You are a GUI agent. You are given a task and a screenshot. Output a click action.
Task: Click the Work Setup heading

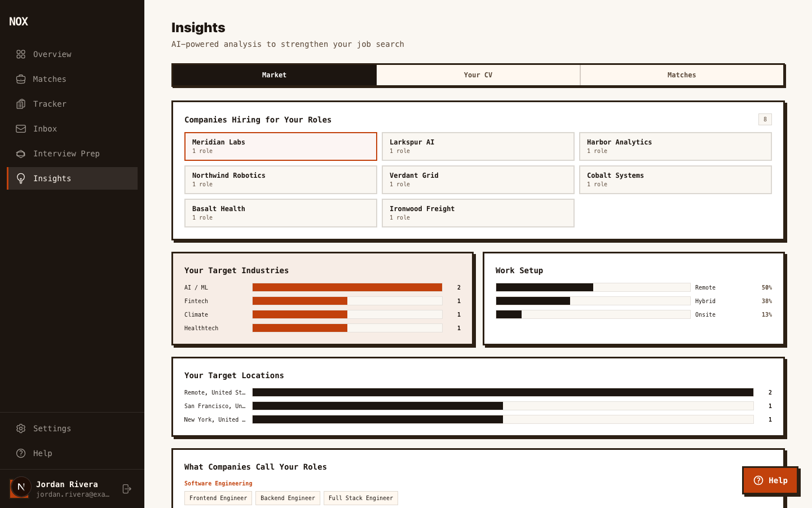(x=519, y=270)
